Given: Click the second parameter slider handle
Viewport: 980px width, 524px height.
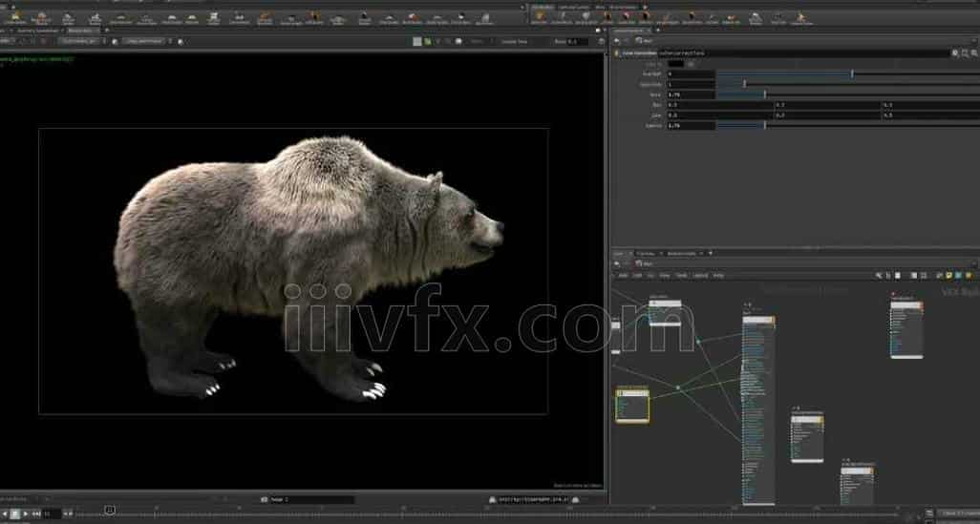Looking at the screenshot, I should click(744, 84).
